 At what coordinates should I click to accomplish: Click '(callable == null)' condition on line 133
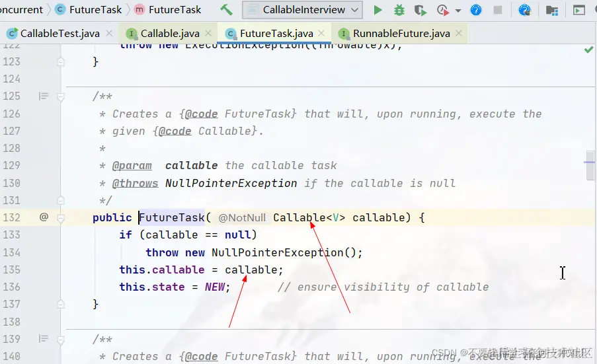tap(198, 235)
